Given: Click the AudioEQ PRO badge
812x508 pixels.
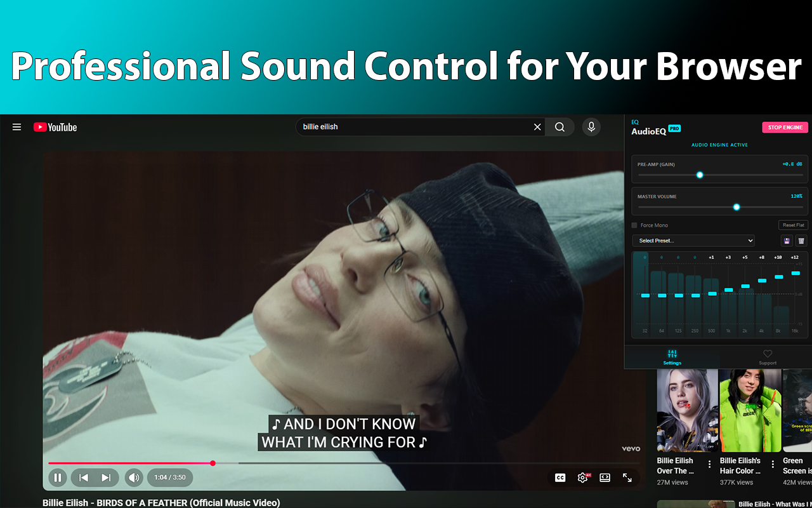Looking at the screenshot, I should point(674,128).
